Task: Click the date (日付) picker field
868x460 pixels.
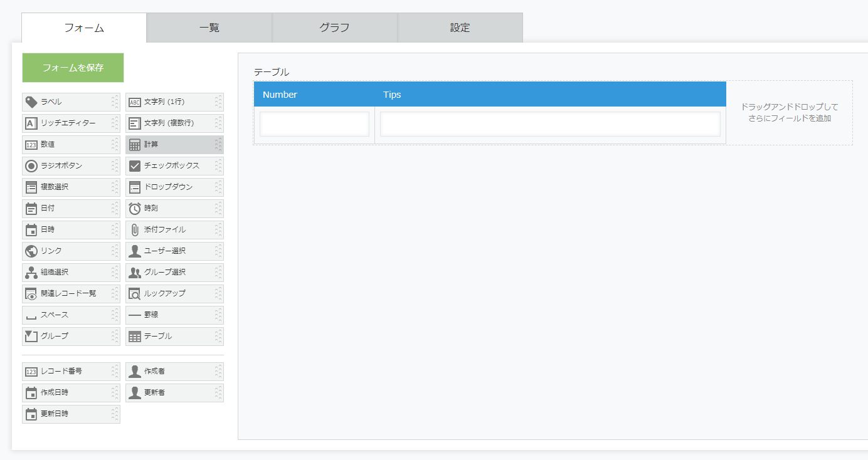Action: tap(70, 209)
